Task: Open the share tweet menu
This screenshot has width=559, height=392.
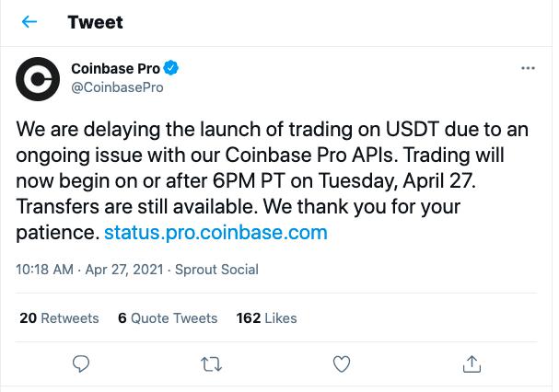Action: click(472, 363)
